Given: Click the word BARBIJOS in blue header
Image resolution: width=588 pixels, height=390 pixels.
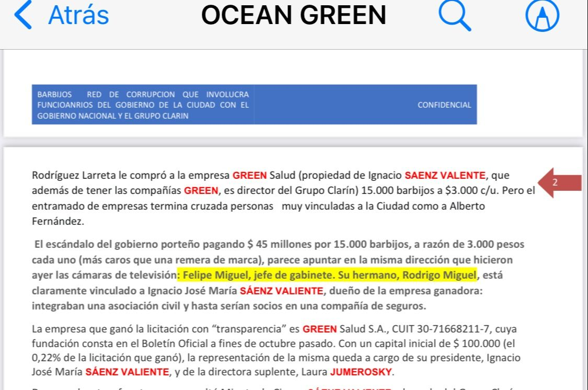Looking at the screenshot, I should coord(54,95).
